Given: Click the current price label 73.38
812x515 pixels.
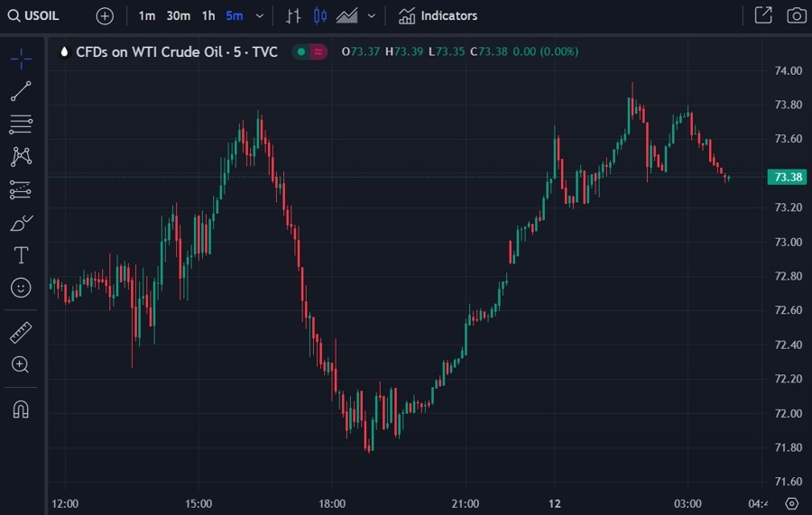Looking at the screenshot, I should pos(787,177).
